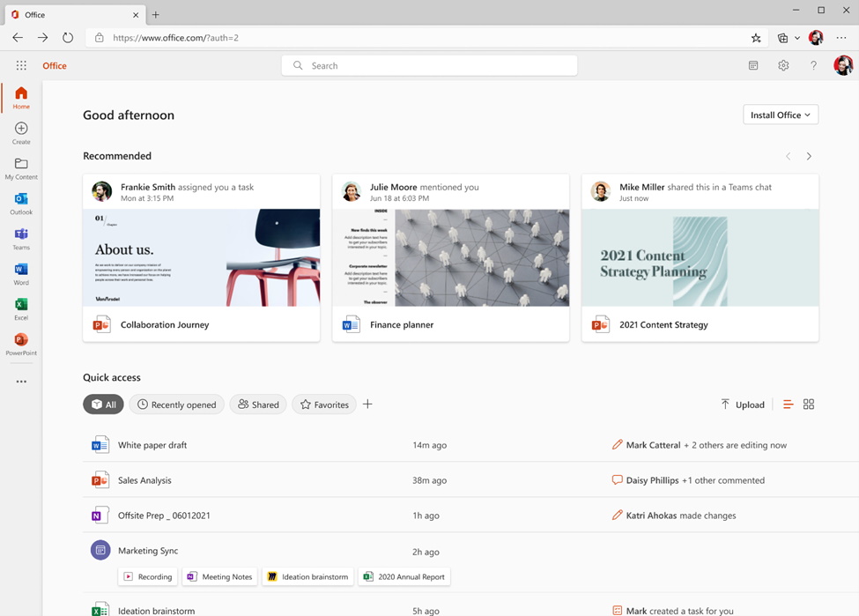The height and width of the screenshot is (616, 859).
Task: Add a new Quick access filter with plus button
Action: [x=367, y=404]
